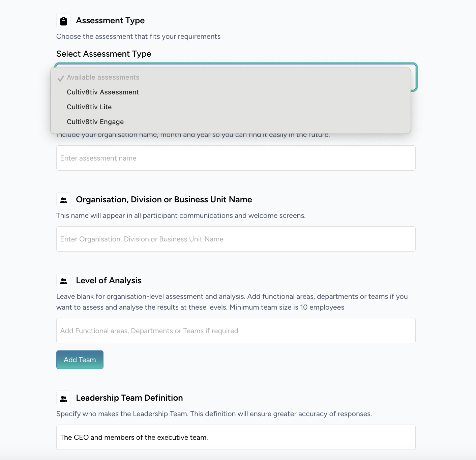Choose the Cultiv8tiv Assessment option
This screenshot has height=460, width=476.
tap(103, 92)
